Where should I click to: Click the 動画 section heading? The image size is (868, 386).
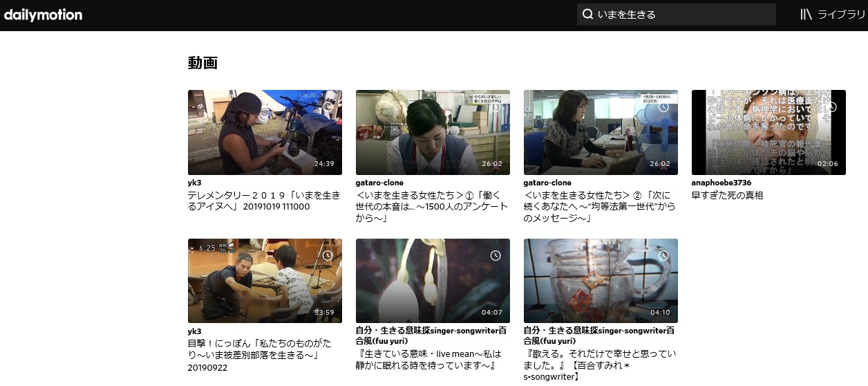[202, 63]
